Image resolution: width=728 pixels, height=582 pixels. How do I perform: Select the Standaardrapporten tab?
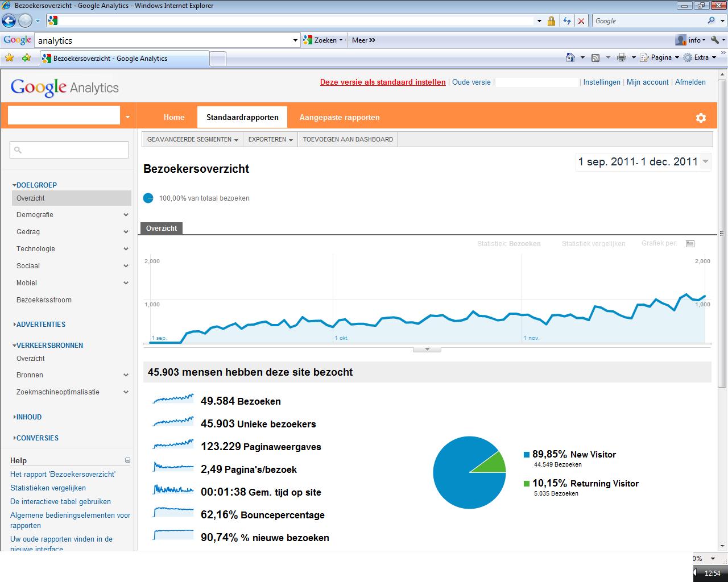coord(242,118)
